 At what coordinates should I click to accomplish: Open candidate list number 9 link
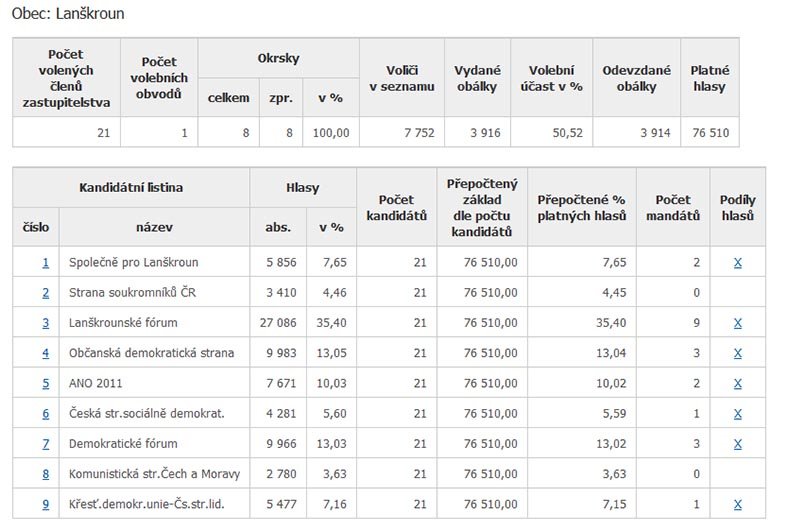46,504
